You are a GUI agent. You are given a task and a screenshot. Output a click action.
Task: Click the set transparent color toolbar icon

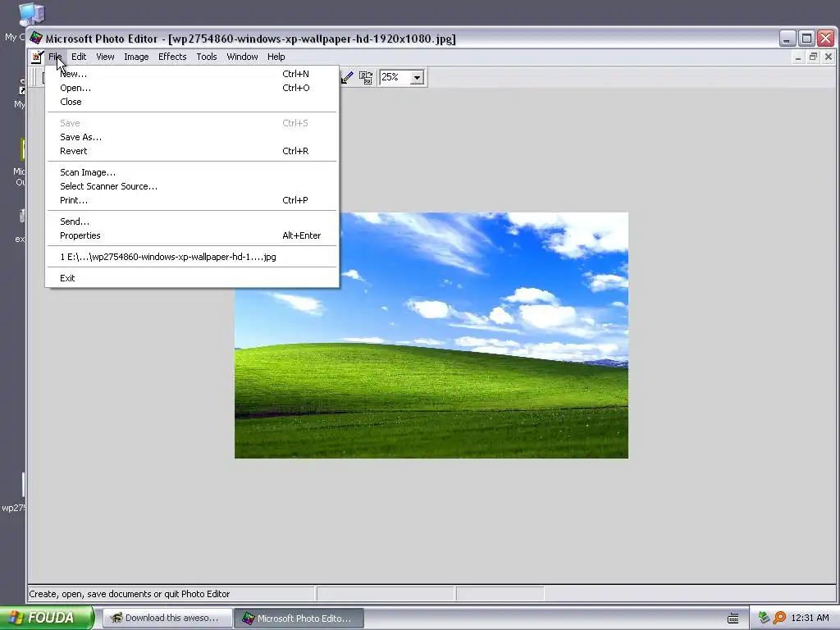tap(366, 78)
